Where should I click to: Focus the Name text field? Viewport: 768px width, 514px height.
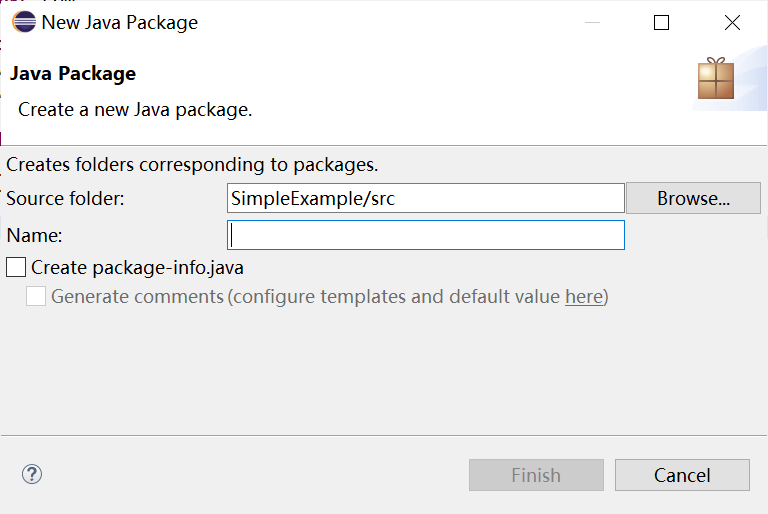(426, 235)
